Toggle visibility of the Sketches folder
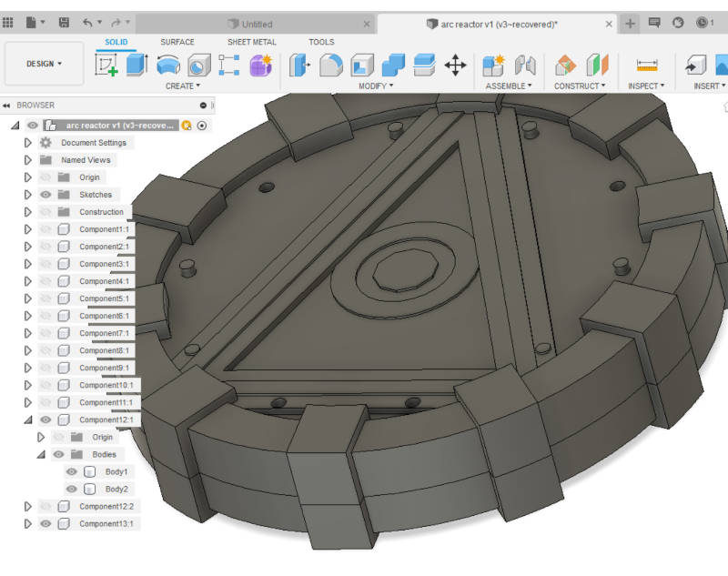 (x=45, y=195)
